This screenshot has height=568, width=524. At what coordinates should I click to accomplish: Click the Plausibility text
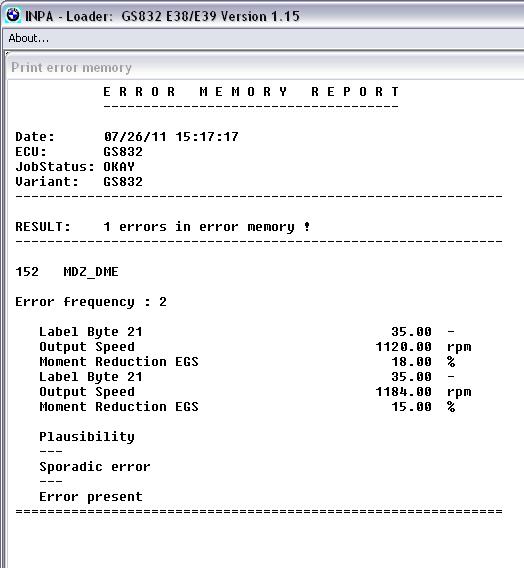(87, 437)
